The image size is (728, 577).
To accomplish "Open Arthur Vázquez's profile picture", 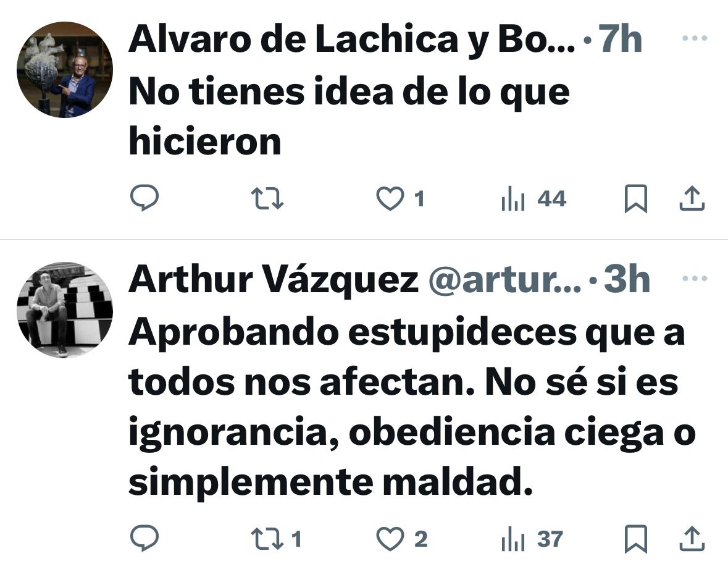I will 65,310.
